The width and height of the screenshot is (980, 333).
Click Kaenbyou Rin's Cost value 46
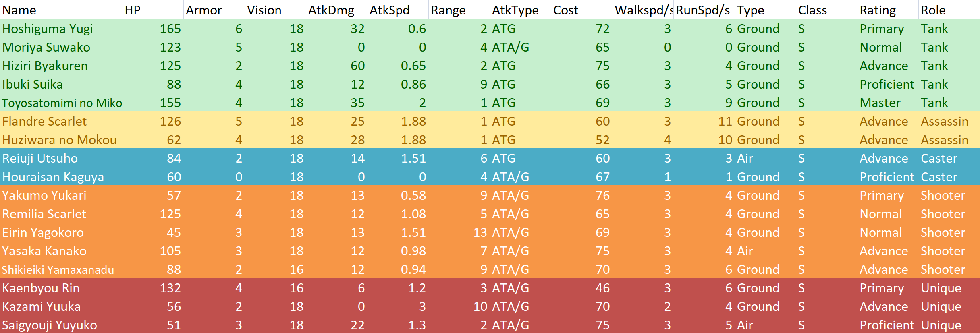[x=602, y=288]
